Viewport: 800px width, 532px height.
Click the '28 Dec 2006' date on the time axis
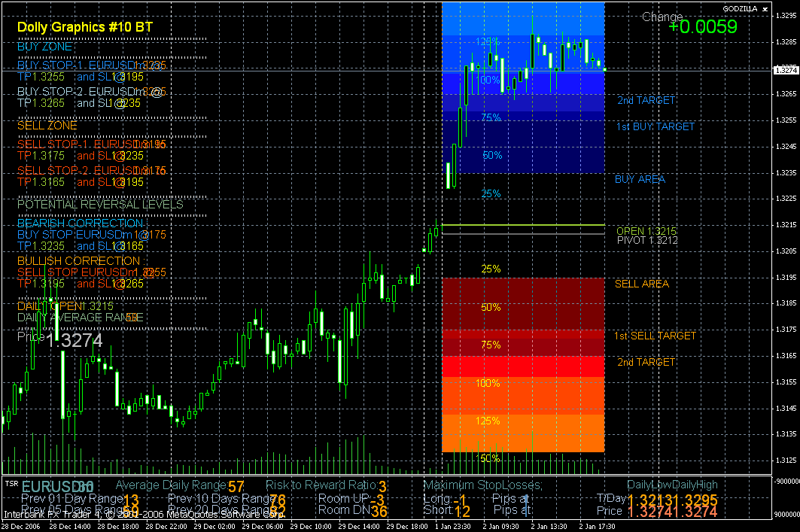[x=21, y=527]
